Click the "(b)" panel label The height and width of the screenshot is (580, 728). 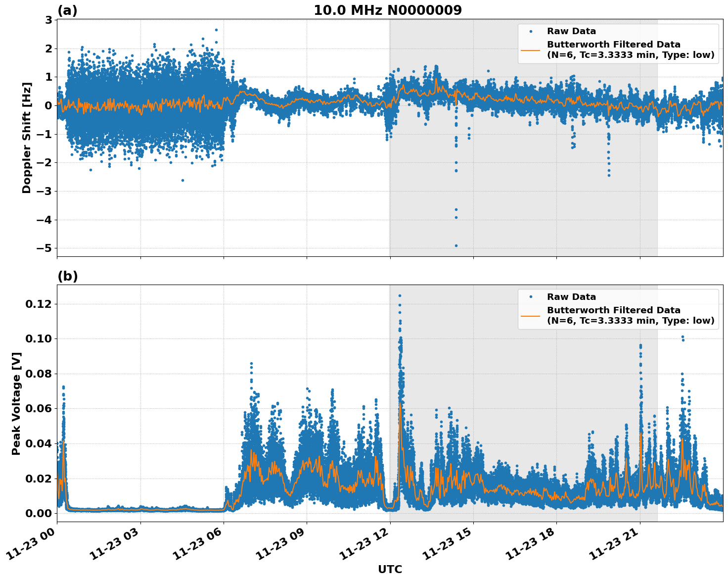pyautogui.click(x=68, y=276)
